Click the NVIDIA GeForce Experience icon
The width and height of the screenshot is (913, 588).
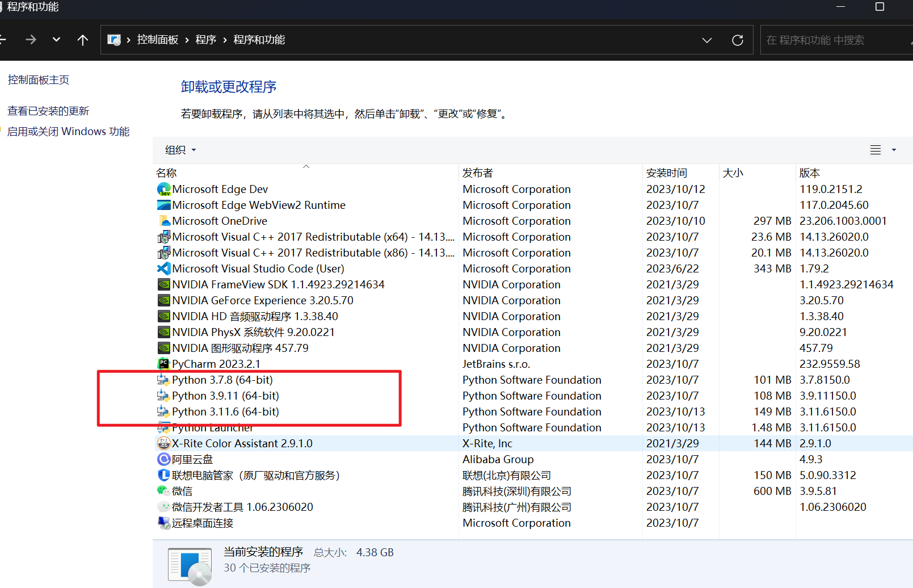164,300
